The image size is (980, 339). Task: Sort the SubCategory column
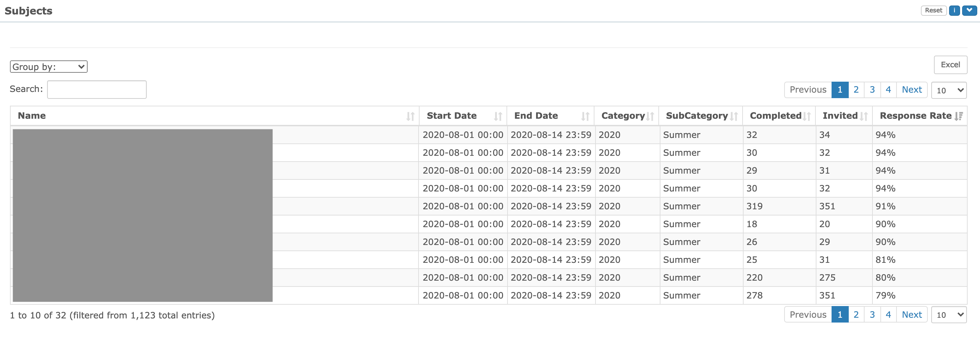click(734, 117)
